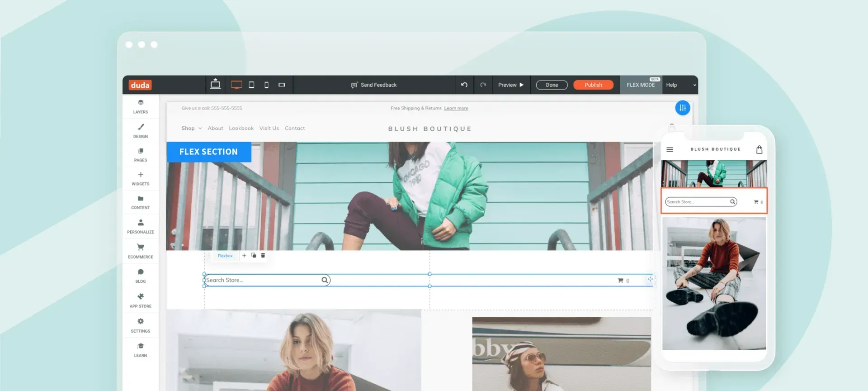Switch to mobile phone device view
The height and width of the screenshot is (391, 868).
click(266, 85)
